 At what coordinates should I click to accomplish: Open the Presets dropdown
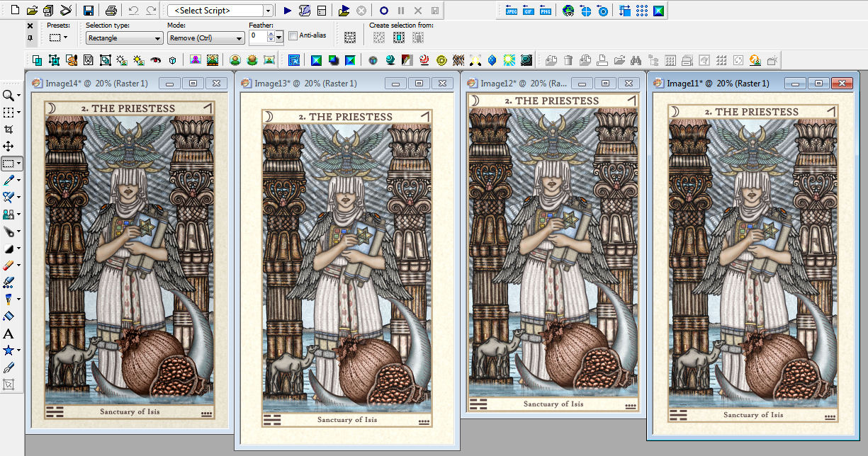[58, 38]
